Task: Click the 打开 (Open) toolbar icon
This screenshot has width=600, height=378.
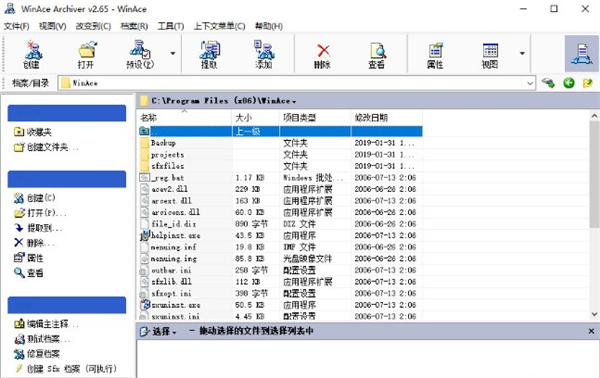Action: click(86, 54)
